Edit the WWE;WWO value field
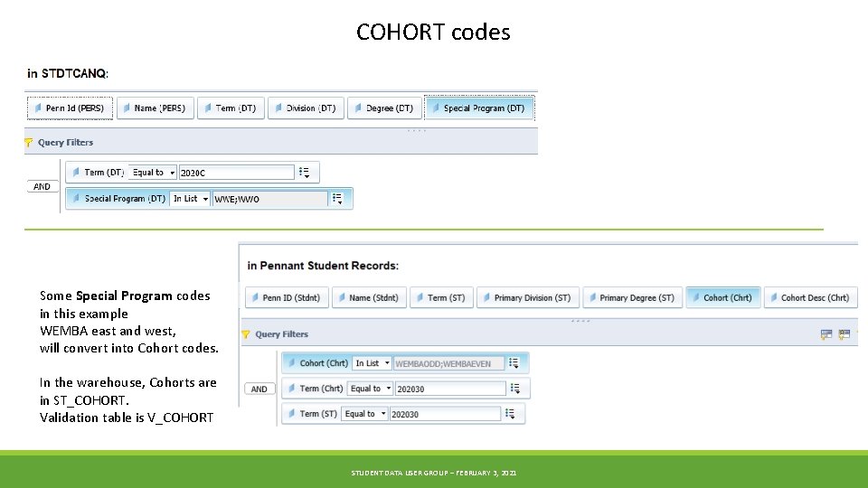 click(269, 199)
